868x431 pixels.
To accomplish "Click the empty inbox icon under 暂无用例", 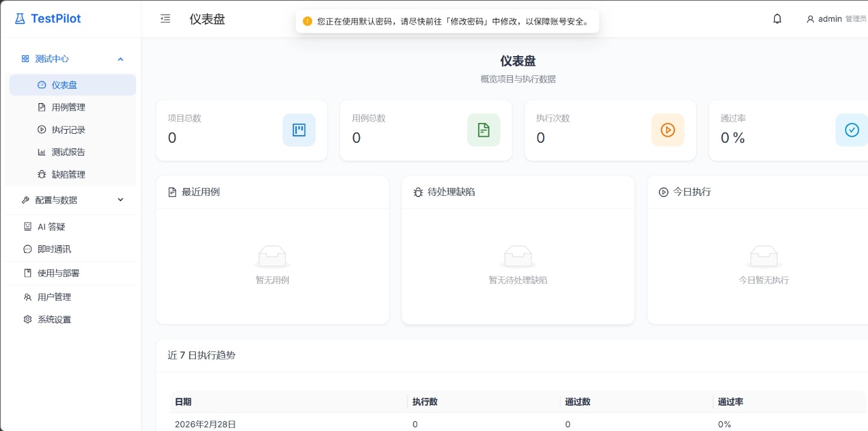I will [x=272, y=257].
